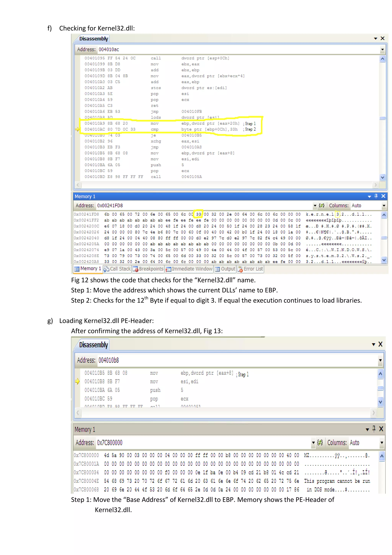Open the upper Disassembly window position menu
The height and width of the screenshot is (555, 392).
click(375, 39)
